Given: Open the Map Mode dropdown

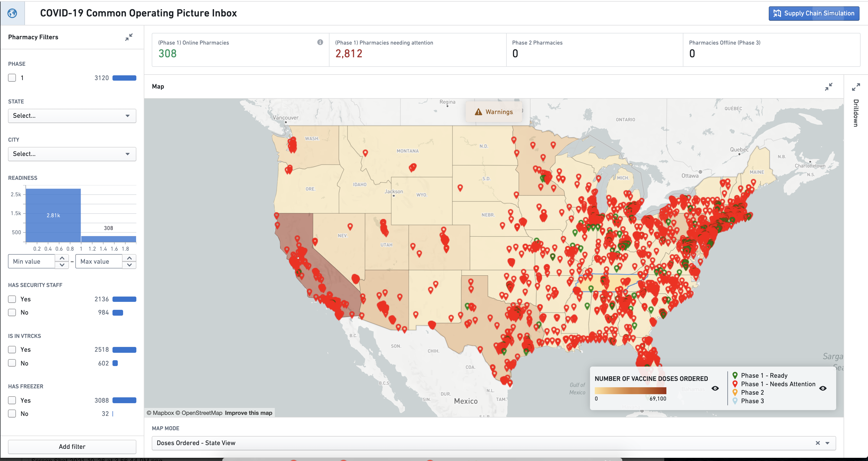Looking at the screenshot, I should tap(494, 443).
